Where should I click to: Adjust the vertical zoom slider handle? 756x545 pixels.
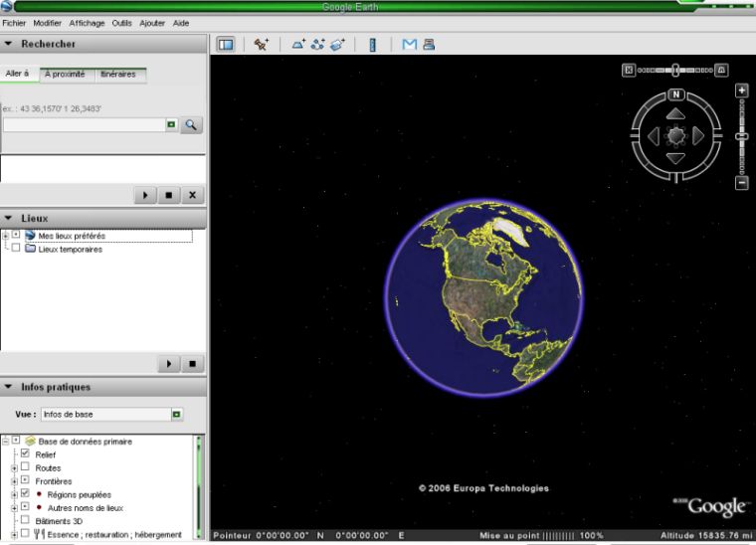click(x=741, y=137)
